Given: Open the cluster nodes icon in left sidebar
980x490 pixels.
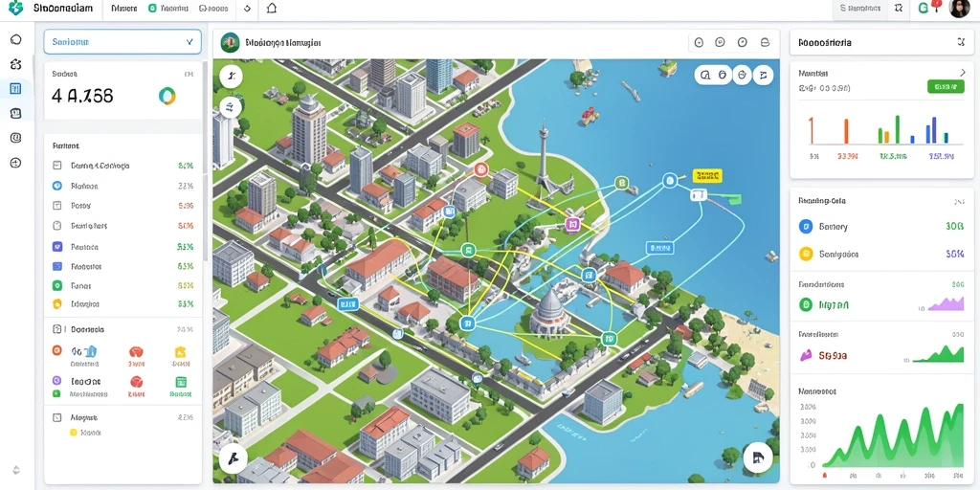Looking at the screenshot, I should [16, 64].
